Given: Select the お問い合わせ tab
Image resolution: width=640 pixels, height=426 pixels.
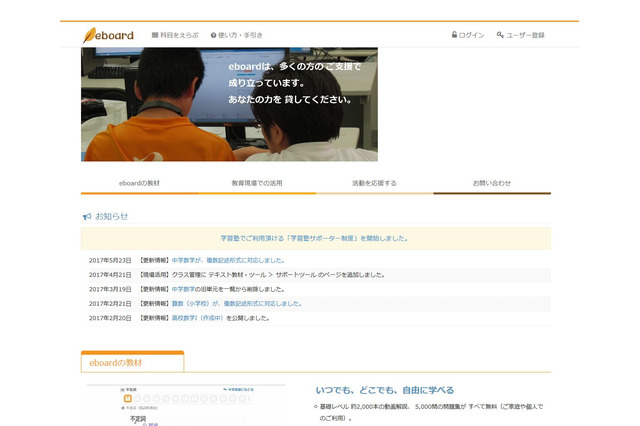Looking at the screenshot, I should coord(492,183).
